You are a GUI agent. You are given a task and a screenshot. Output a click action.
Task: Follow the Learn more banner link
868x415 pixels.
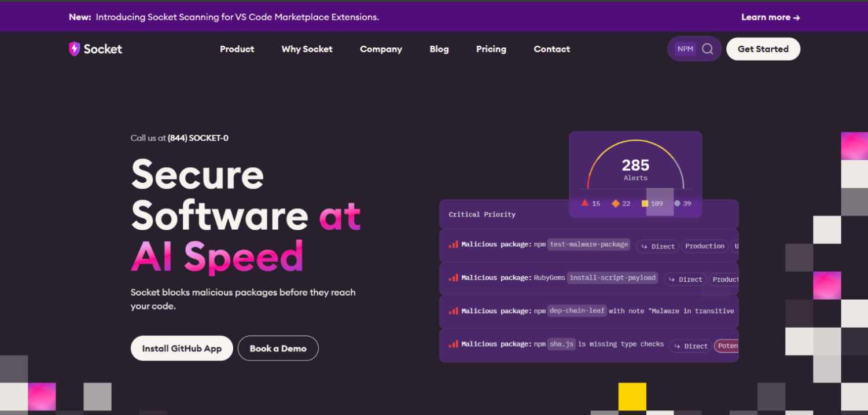point(771,17)
